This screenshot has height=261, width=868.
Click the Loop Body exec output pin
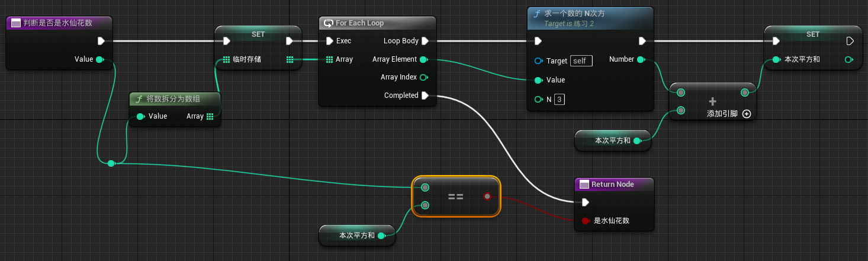425,42
